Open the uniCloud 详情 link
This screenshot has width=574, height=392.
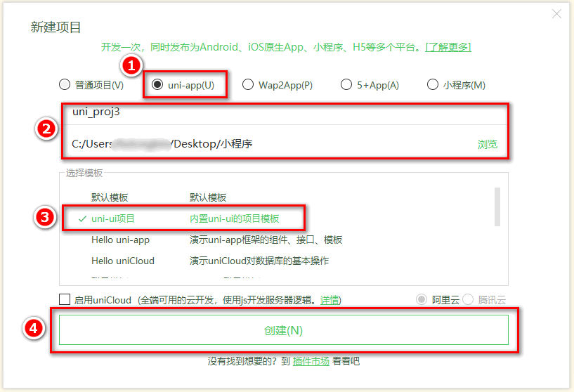point(330,300)
